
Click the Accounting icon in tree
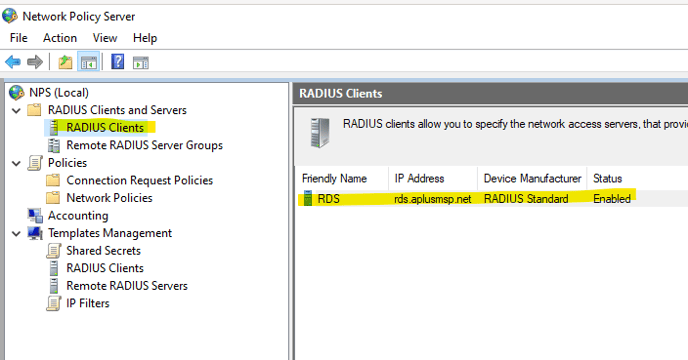coord(35,216)
